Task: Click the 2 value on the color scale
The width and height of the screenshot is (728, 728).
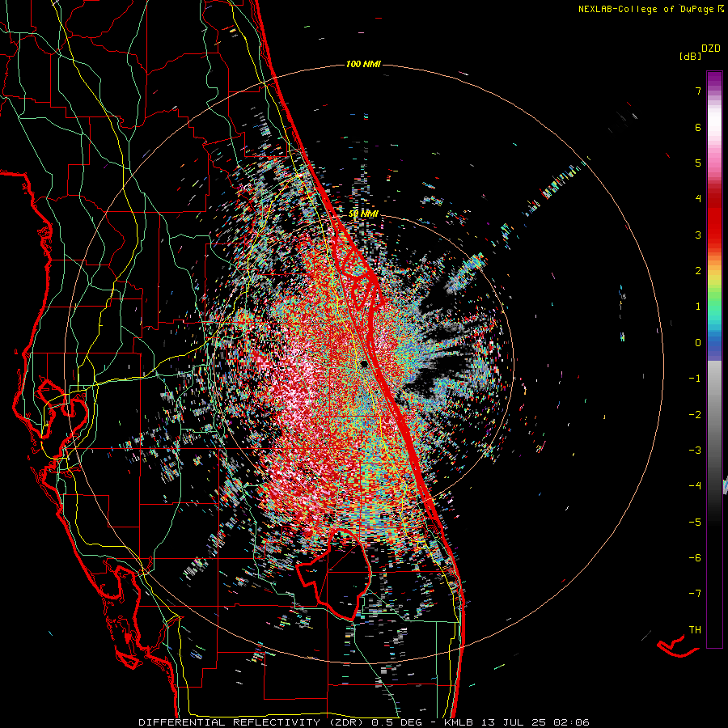Action: pos(698,271)
